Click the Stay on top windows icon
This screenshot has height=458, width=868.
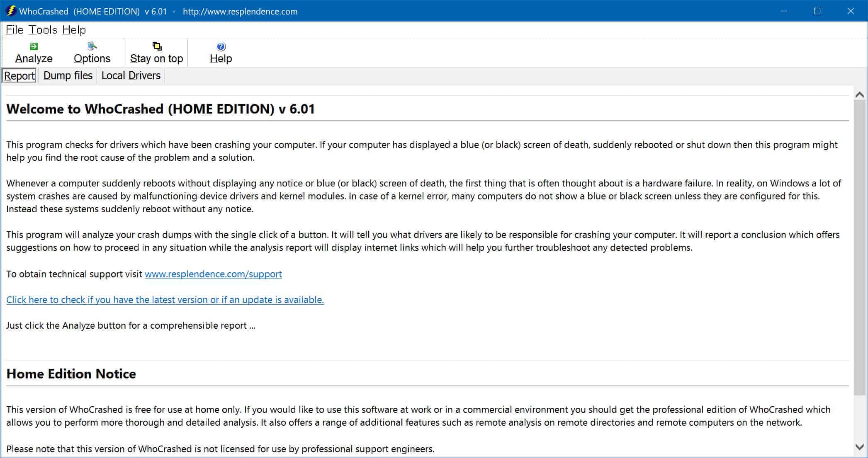[x=156, y=46]
